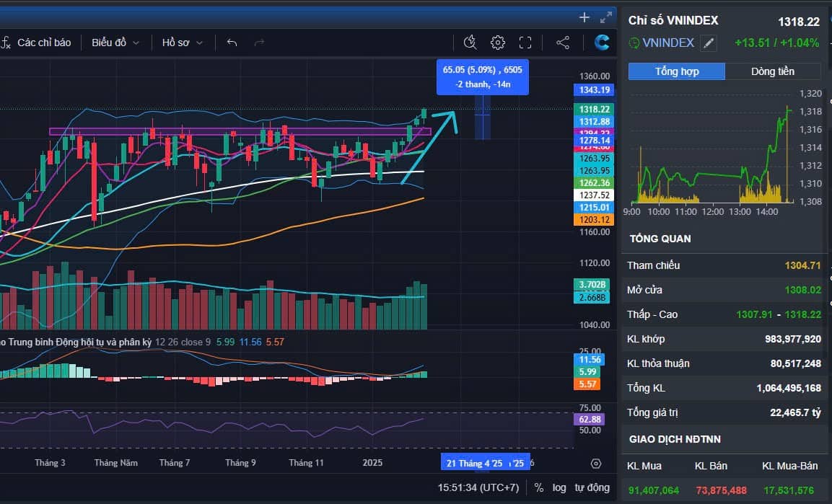The height and width of the screenshot is (504, 832).
Task: Click the Tổng giá trị 22,465.7 tỷ value
Action: [x=795, y=412]
